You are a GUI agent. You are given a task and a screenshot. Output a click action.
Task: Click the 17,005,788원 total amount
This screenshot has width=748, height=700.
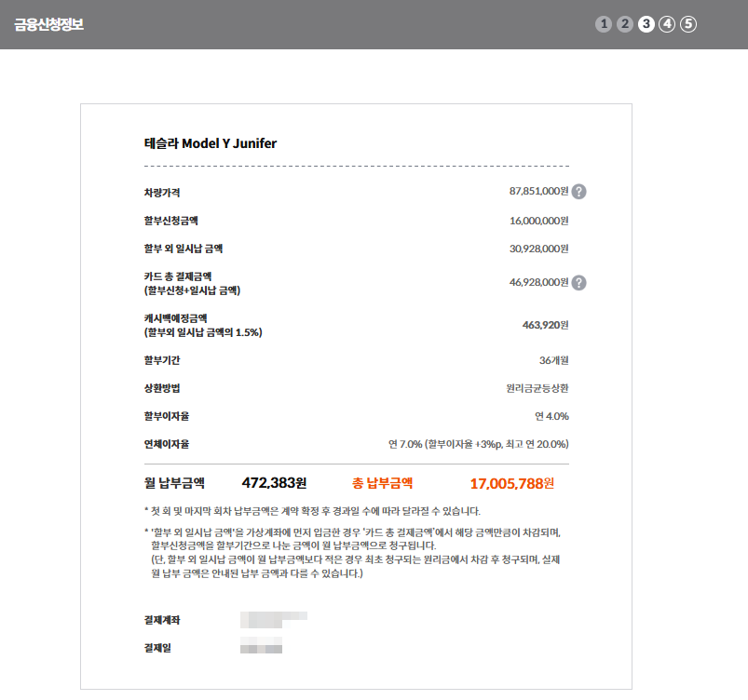[512, 483]
